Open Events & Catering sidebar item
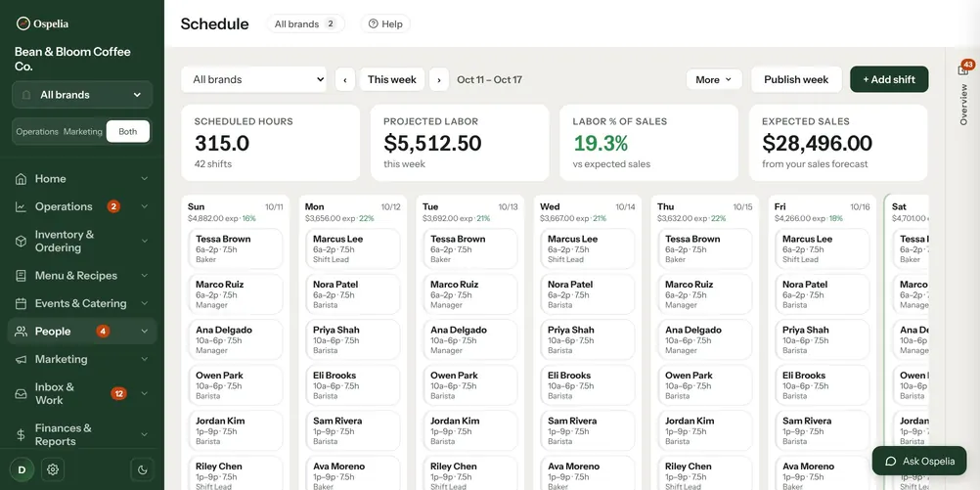The height and width of the screenshot is (490, 980). coord(82,304)
